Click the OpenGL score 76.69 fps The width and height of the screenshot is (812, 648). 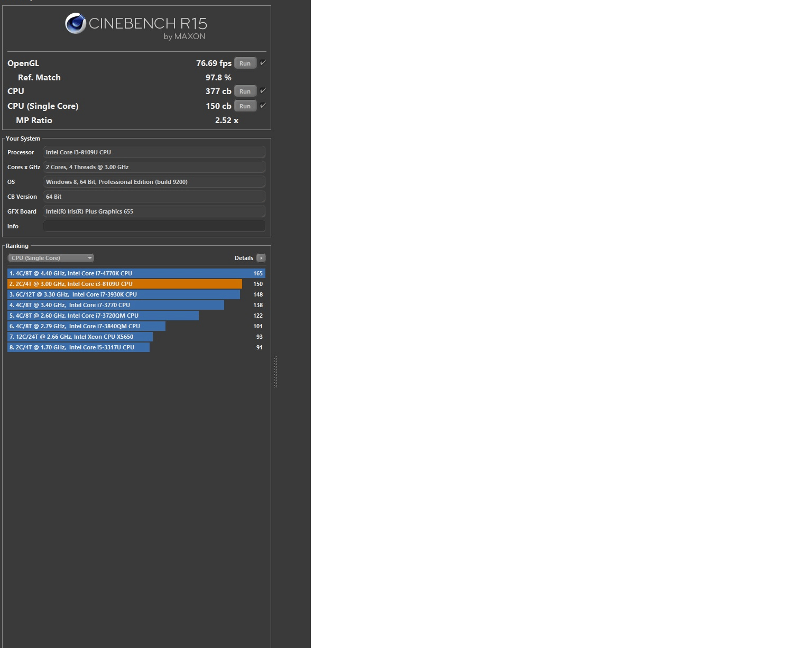point(214,63)
